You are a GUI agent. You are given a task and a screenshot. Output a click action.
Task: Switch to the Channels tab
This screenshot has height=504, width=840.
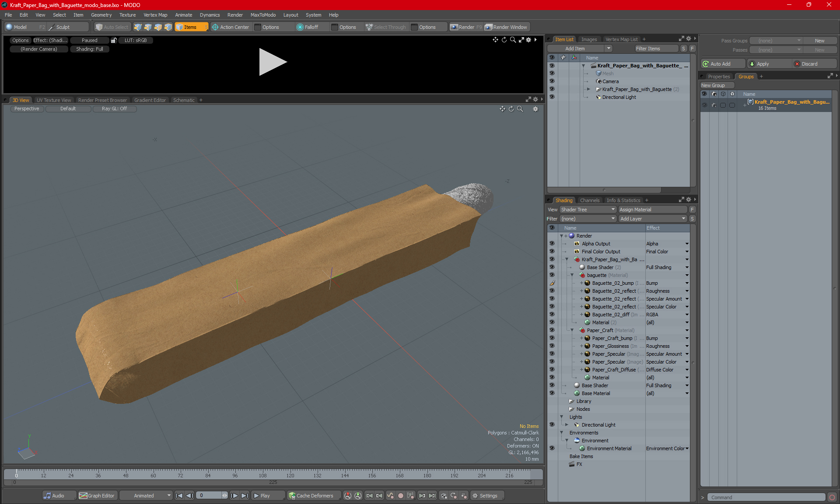point(590,200)
